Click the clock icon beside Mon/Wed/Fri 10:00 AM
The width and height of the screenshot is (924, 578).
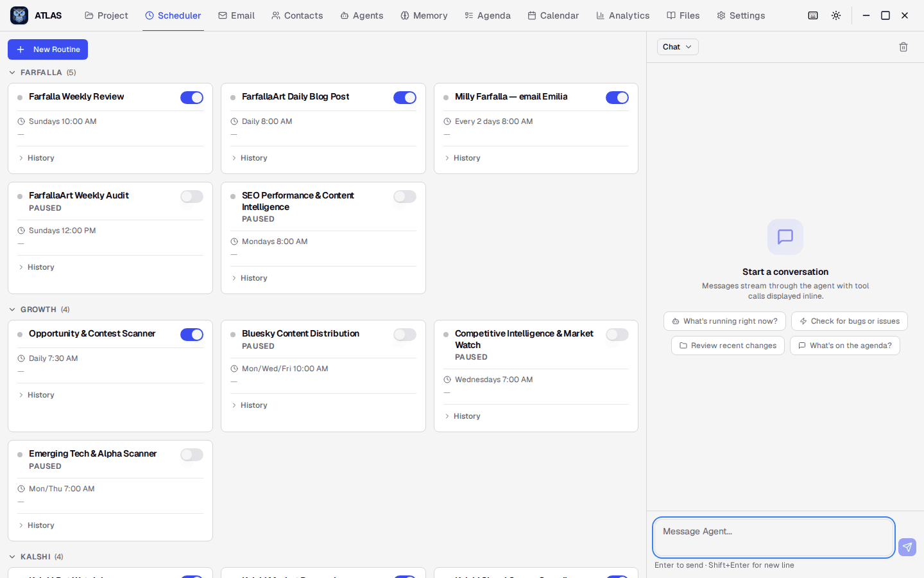click(234, 369)
